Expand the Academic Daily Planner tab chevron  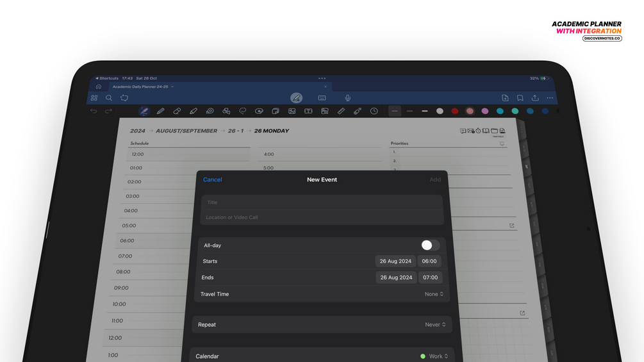pos(172,86)
